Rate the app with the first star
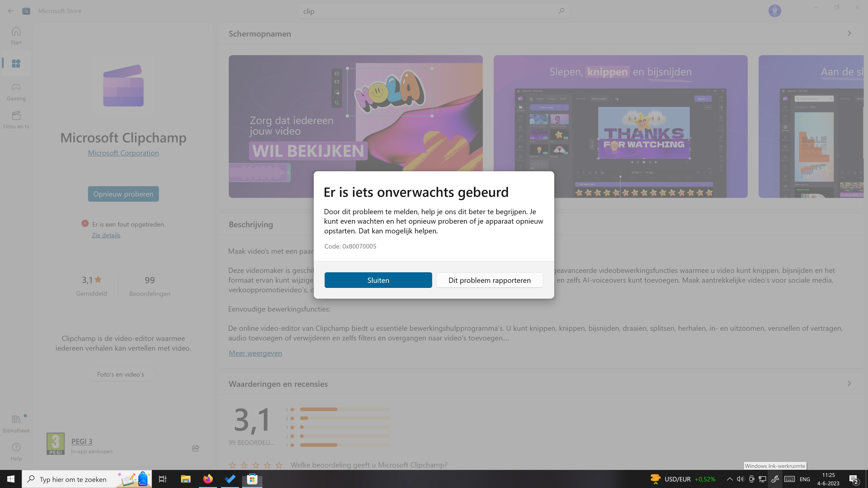This screenshot has height=488, width=868. click(233, 465)
